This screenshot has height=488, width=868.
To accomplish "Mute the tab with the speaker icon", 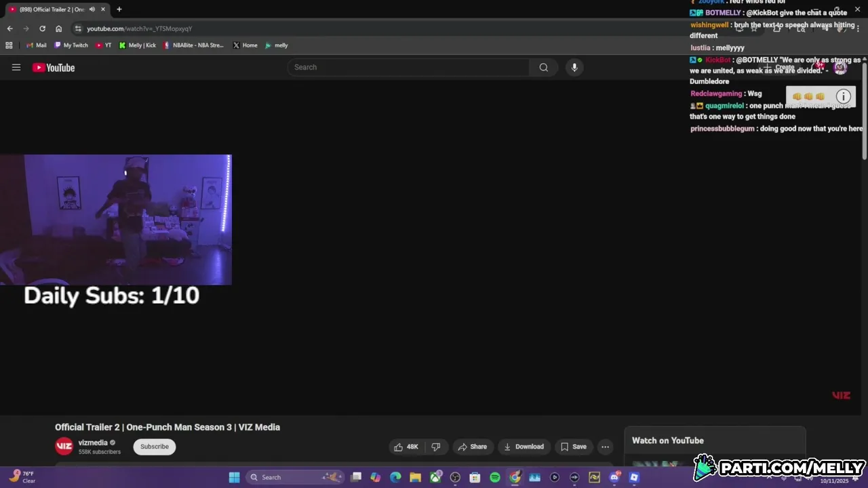I will pos(92,9).
